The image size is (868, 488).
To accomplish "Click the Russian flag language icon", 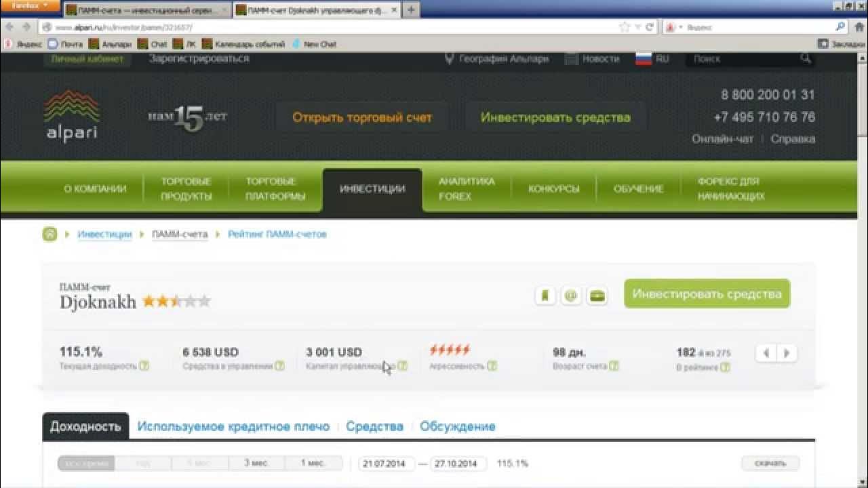I will coord(644,59).
